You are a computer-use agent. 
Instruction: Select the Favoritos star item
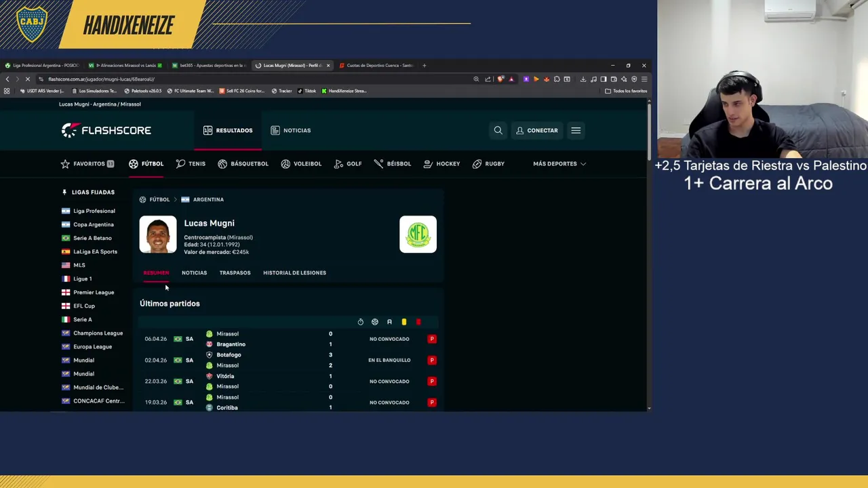click(87, 163)
